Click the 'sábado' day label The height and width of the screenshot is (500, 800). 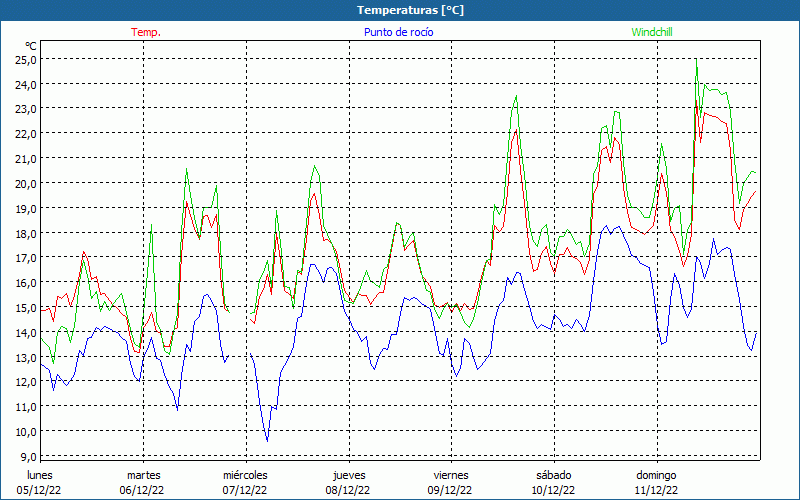point(554,475)
